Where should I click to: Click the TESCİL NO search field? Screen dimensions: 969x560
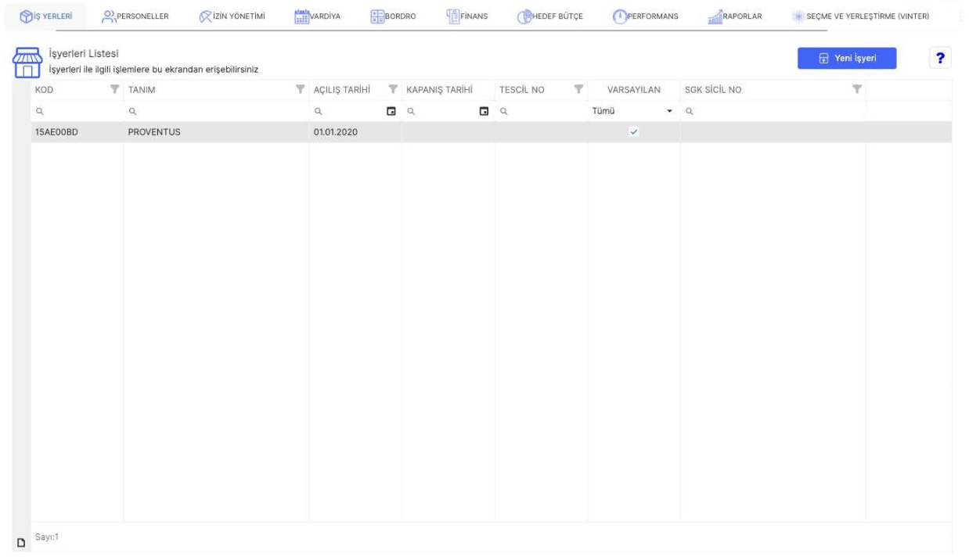(541, 111)
